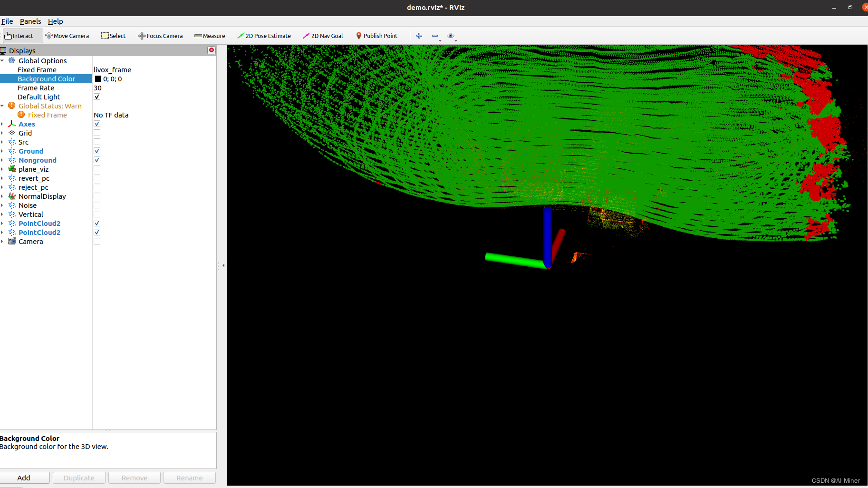Open the Panels menu
Image resolution: width=868 pixels, height=488 pixels.
click(30, 21)
